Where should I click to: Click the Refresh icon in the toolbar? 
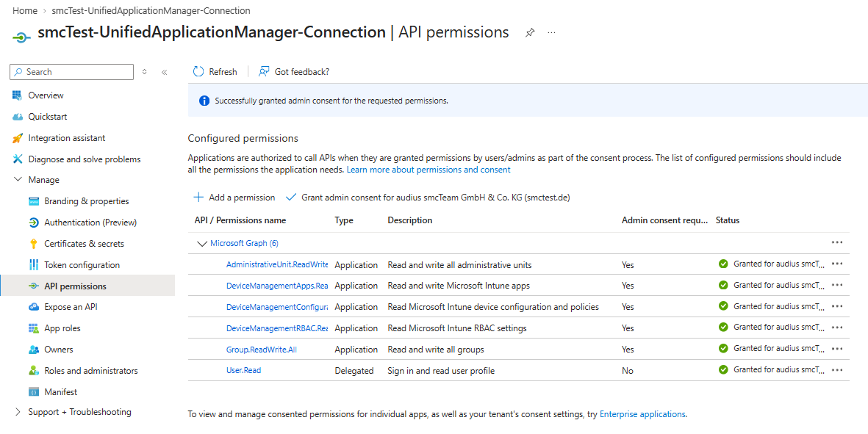(198, 72)
